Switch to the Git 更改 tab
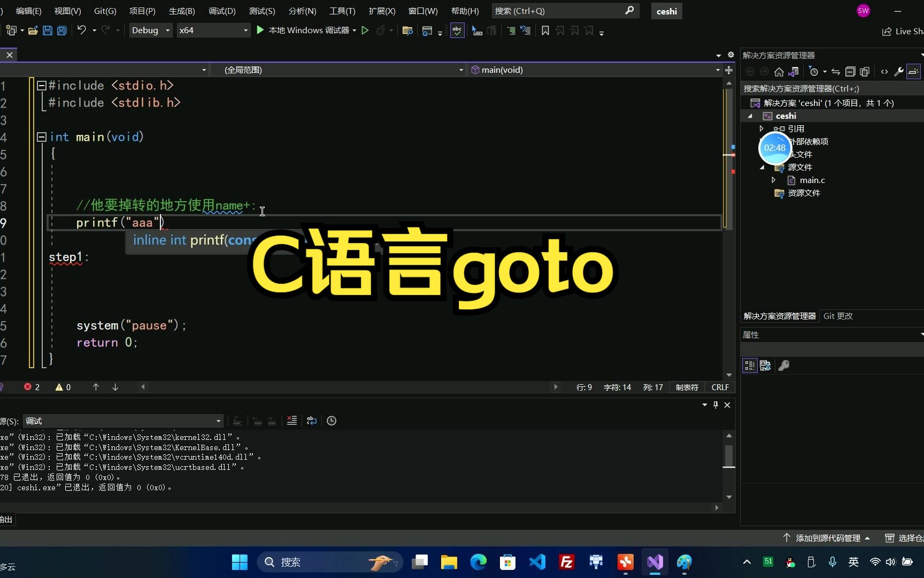Screen dimensions: 924x578 [x=838, y=316]
